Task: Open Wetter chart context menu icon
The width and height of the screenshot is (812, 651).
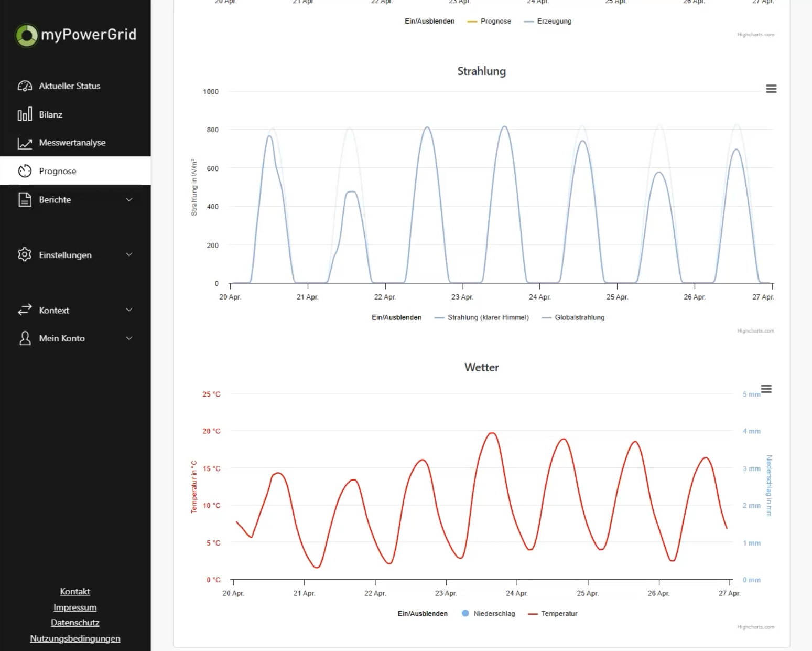Action: click(766, 389)
